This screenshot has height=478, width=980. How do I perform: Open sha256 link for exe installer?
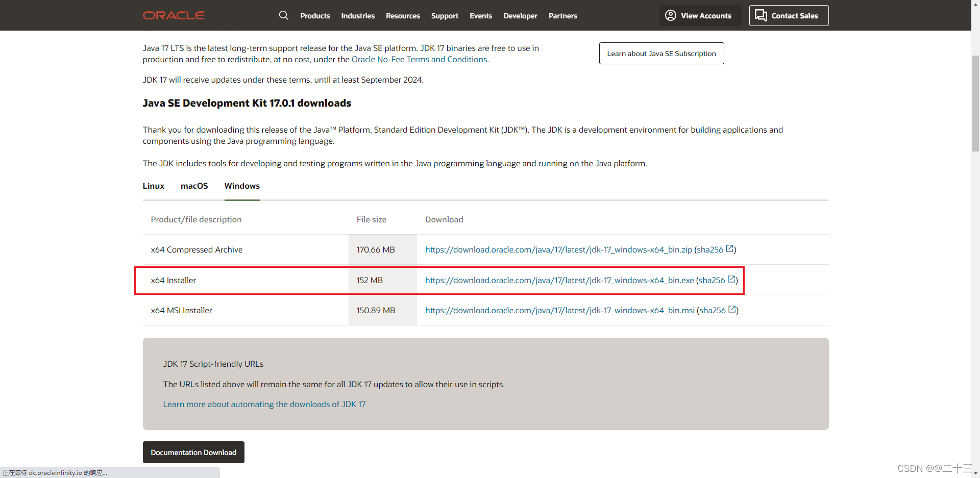click(712, 281)
